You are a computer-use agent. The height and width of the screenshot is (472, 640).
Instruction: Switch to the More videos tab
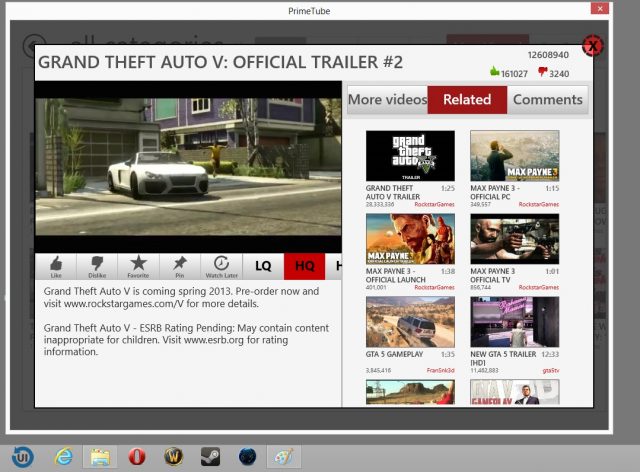tap(387, 99)
